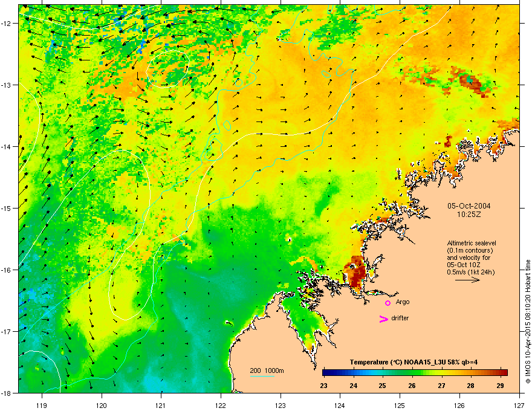Click the dark red end of colorbar
Screen dimensions: 532x411
point(504,372)
